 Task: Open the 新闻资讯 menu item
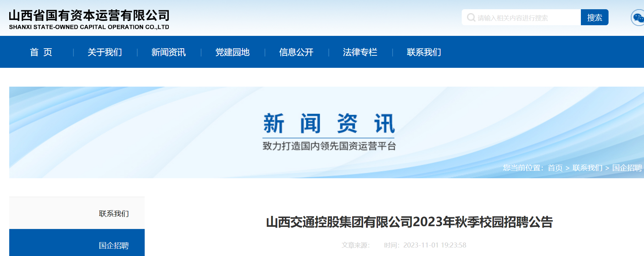(x=168, y=52)
